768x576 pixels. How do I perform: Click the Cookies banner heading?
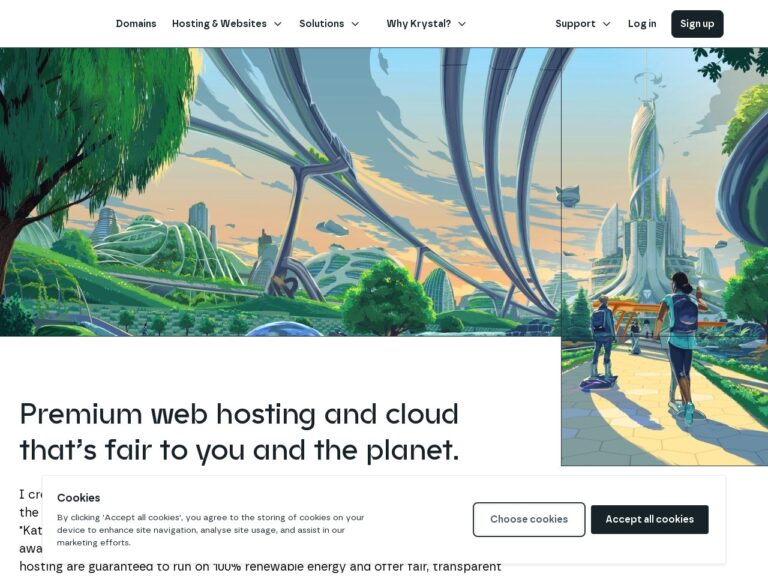point(78,498)
